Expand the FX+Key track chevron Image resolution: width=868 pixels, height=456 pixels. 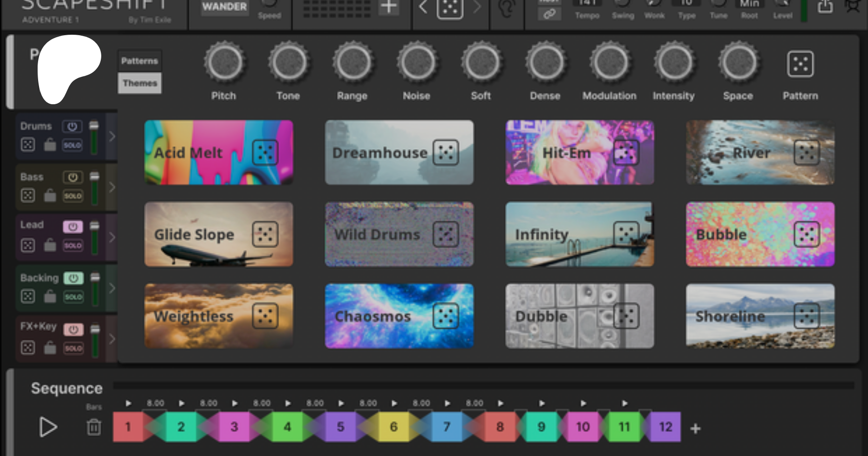tap(112, 339)
